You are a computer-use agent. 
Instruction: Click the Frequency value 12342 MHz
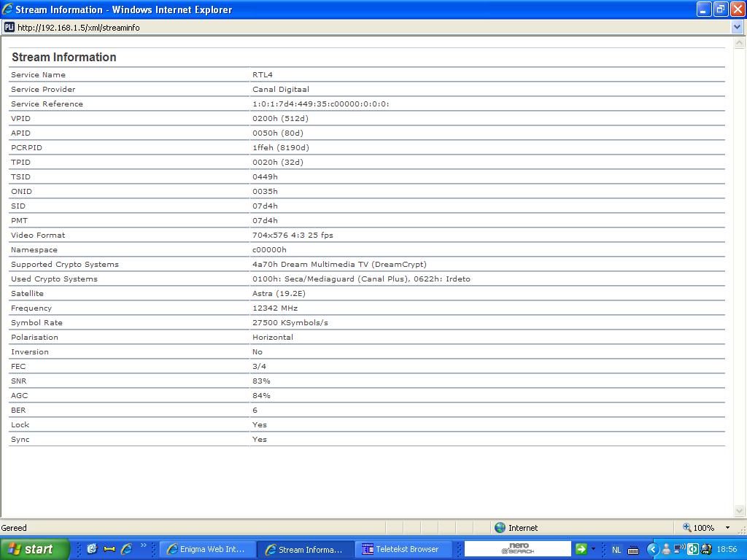[x=275, y=308]
